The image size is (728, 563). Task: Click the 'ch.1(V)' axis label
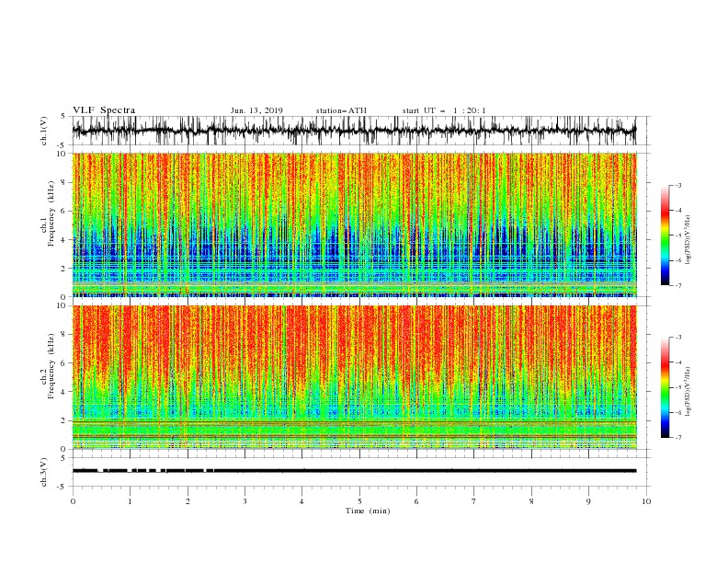[44, 131]
